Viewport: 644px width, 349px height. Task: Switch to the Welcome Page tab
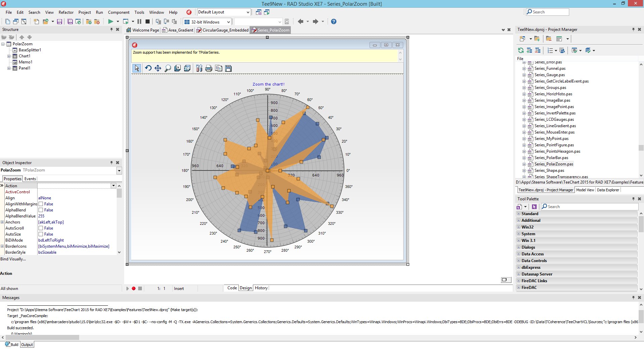point(143,30)
